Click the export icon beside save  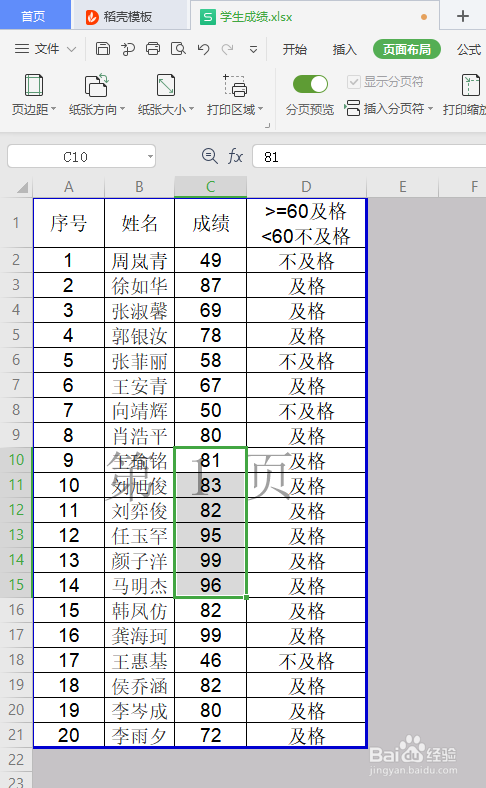click(x=128, y=49)
